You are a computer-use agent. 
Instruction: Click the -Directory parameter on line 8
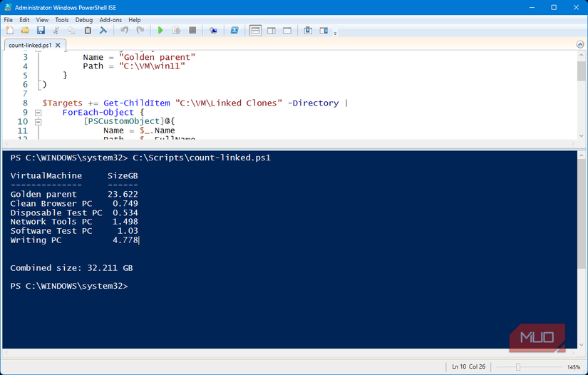click(x=313, y=103)
